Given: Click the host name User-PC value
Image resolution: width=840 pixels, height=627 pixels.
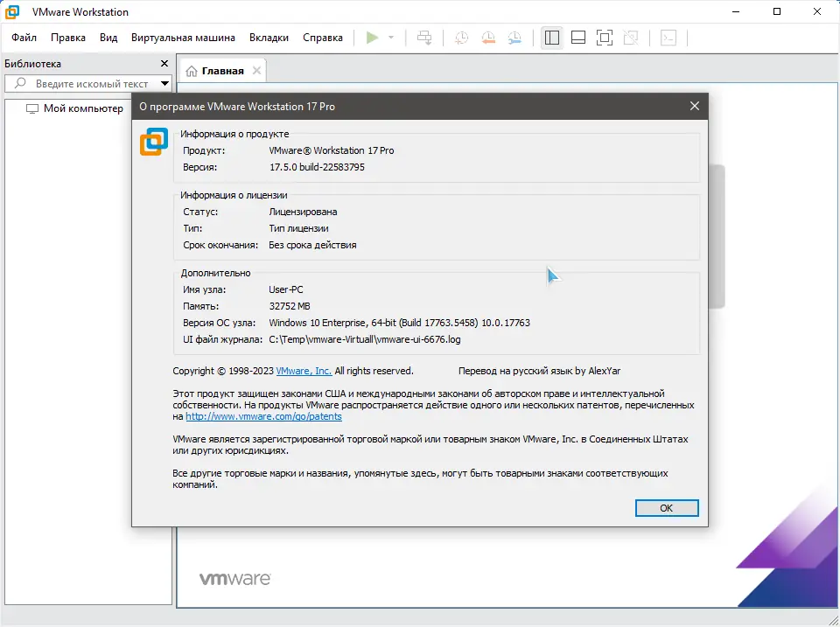Looking at the screenshot, I should point(285,289).
